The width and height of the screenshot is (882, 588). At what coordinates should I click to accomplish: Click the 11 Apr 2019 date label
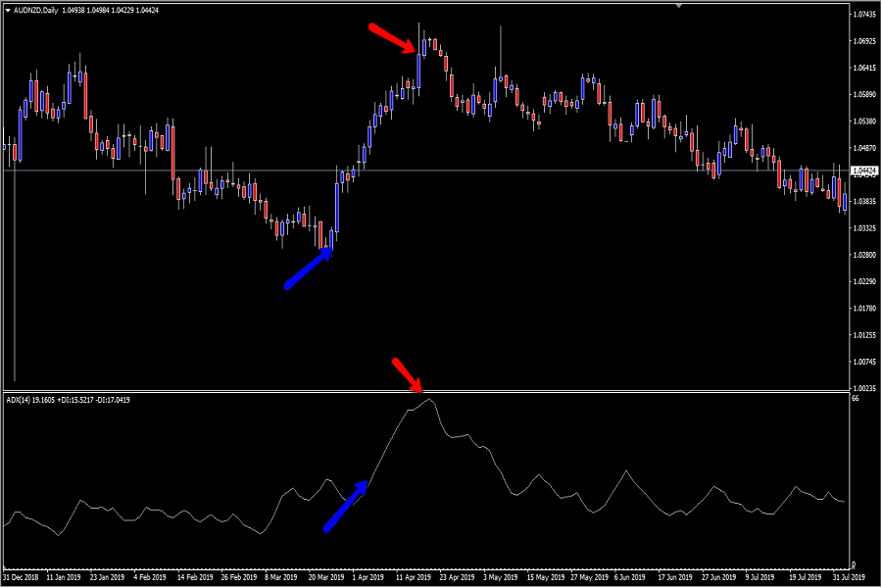pos(414,577)
